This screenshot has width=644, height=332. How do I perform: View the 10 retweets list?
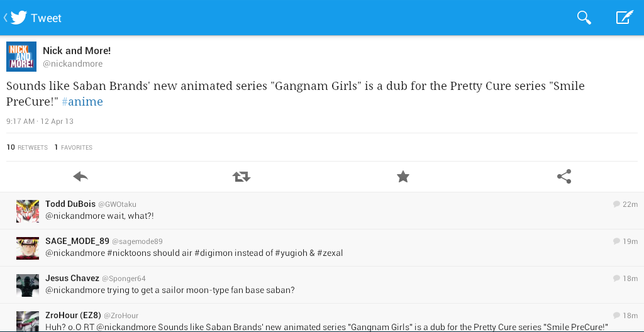(27, 148)
